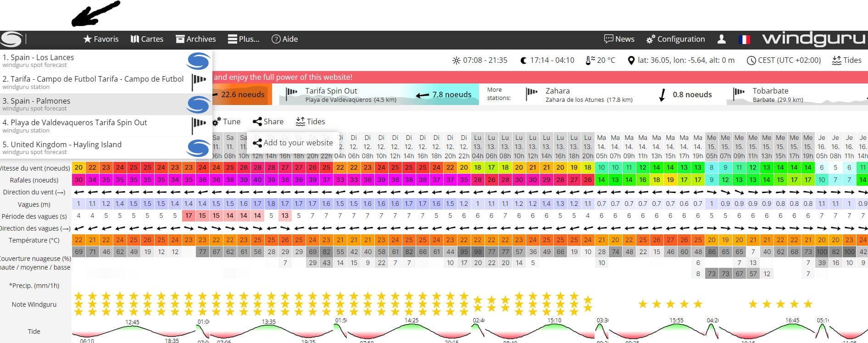
Task: Click the moon times 17:14 - 04:10
Action: click(x=547, y=61)
